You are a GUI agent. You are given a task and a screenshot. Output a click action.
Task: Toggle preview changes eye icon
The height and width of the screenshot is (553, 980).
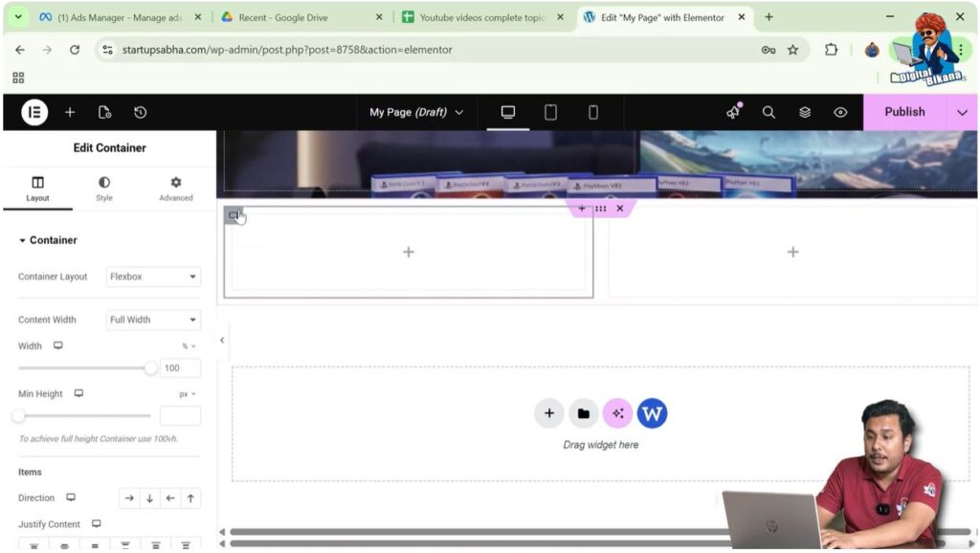click(x=840, y=112)
